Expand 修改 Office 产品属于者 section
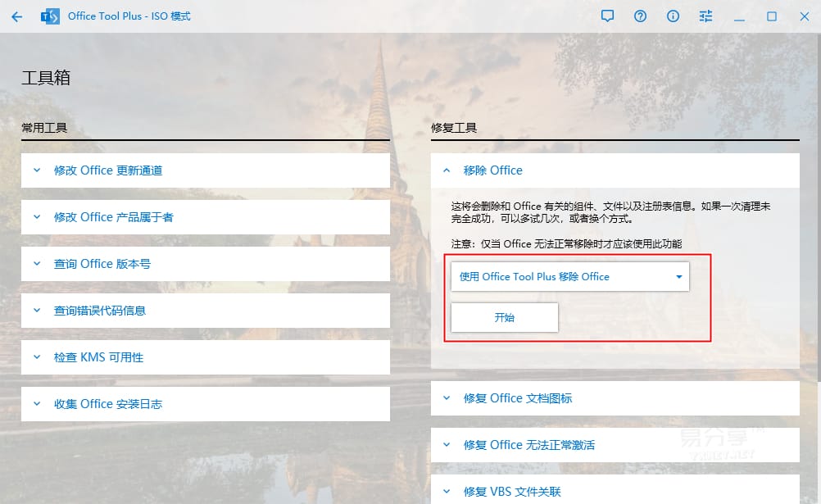 pos(205,217)
